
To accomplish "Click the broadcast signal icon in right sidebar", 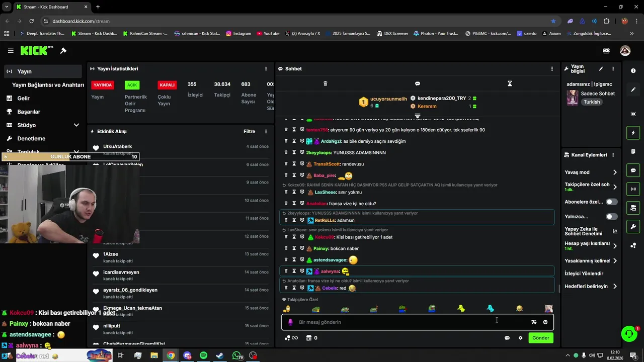I will pos(633,189).
